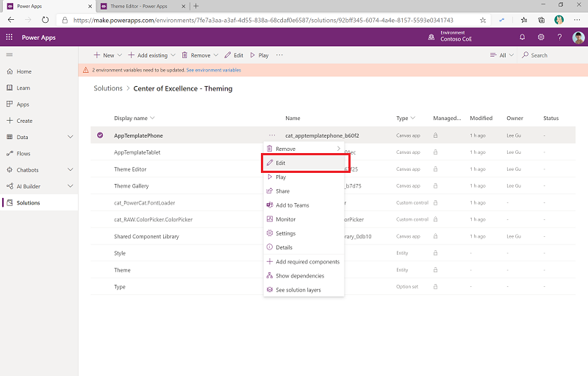The height and width of the screenshot is (376, 588).
Task: Sort by the Display name column header
Action: tap(131, 118)
